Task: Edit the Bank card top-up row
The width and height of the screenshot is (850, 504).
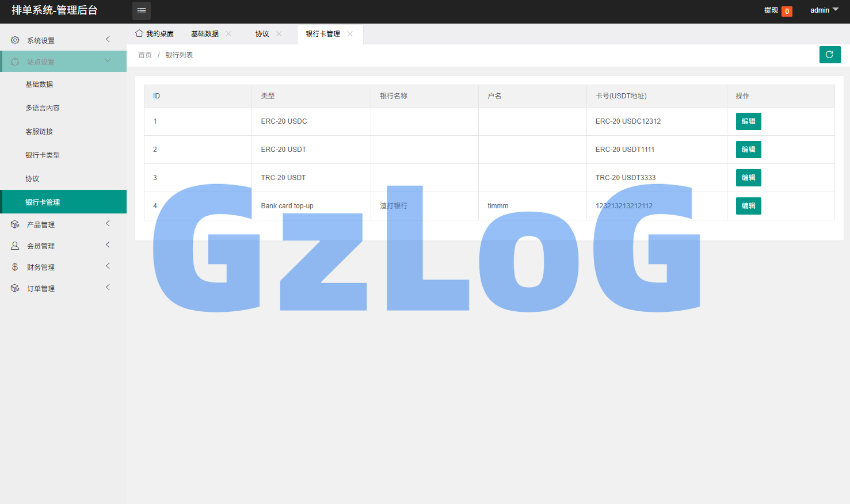Action: 748,206
